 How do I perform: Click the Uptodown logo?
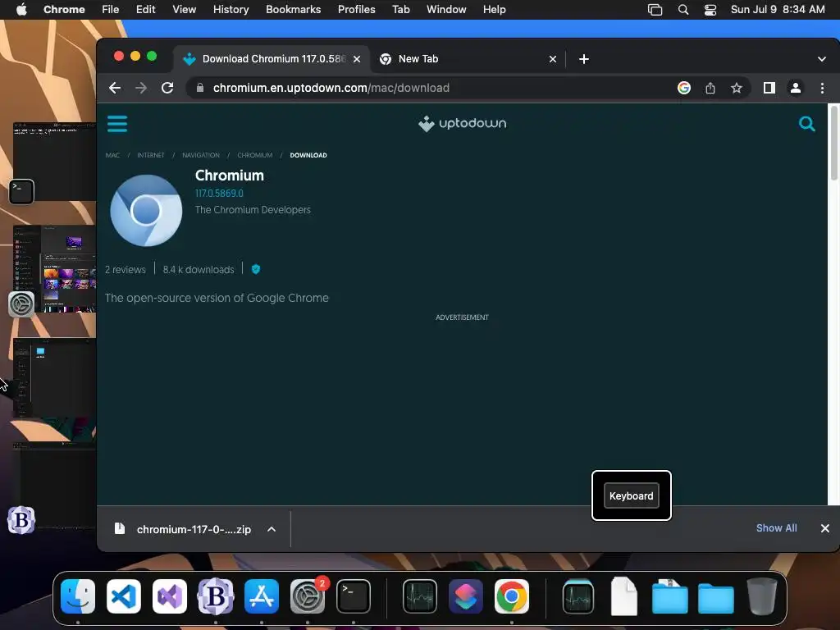462,123
